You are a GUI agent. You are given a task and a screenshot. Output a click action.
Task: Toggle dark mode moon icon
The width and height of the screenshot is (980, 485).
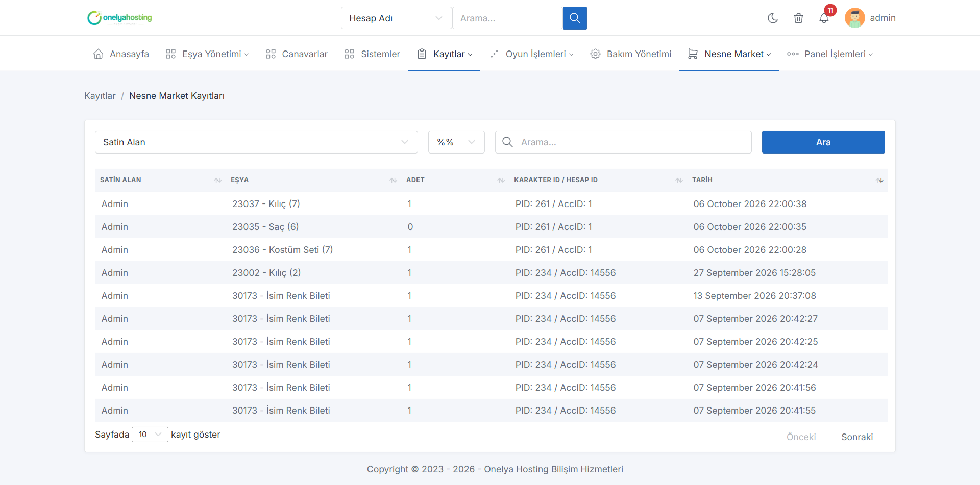coord(773,18)
